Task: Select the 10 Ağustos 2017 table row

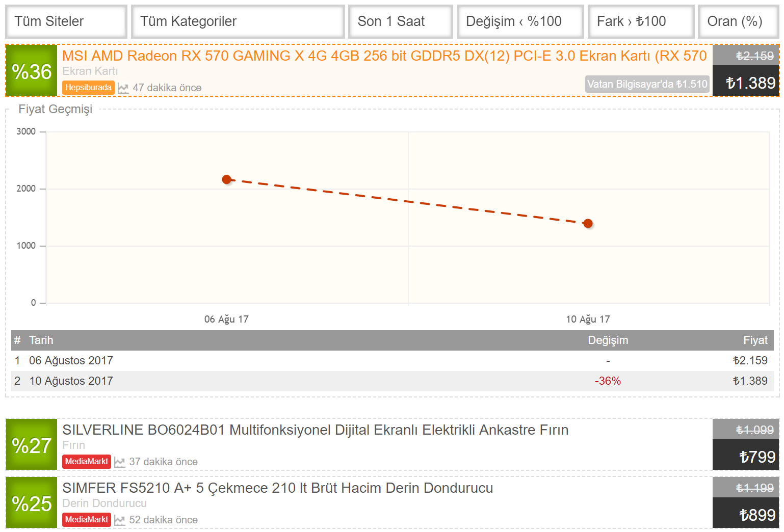Action: 393,381
